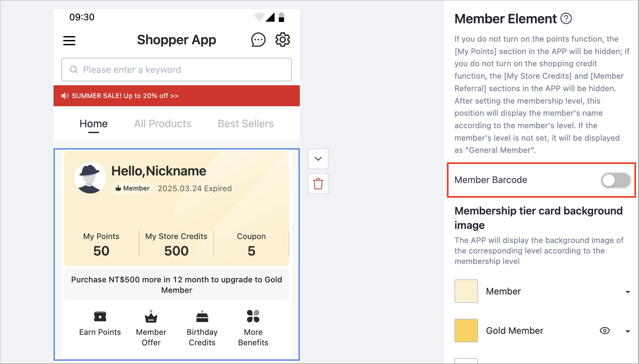The width and height of the screenshot is (639, 364).
Task: Switch to the Home tab
Action: [94, 124]
